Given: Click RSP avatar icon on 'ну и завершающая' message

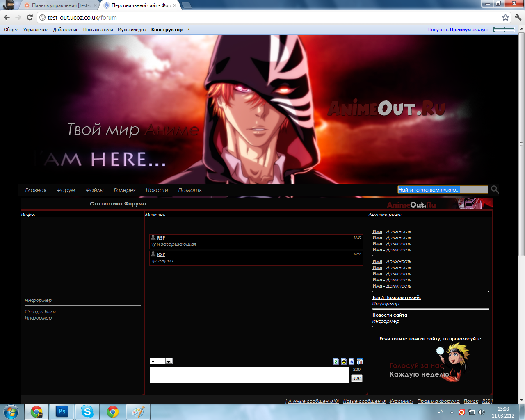Looking at the screenshot, I should (153, 237).
